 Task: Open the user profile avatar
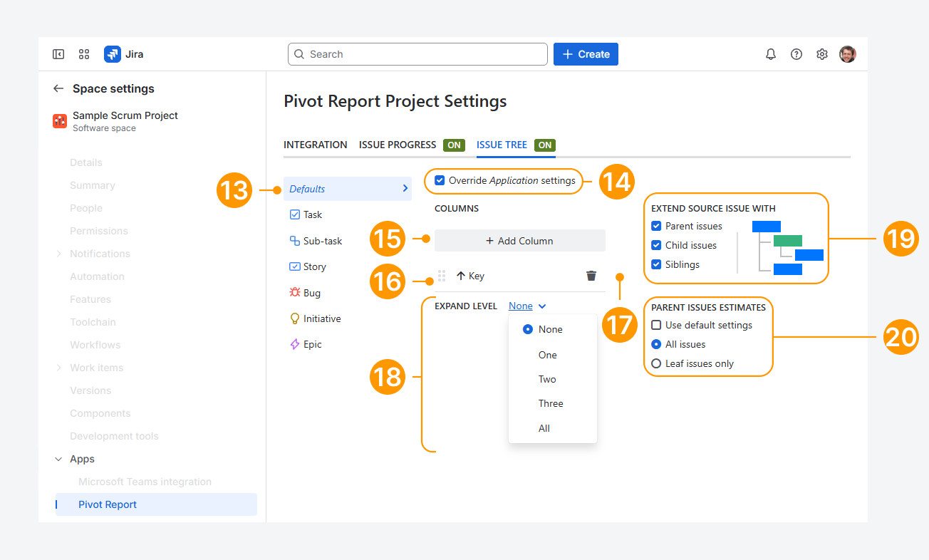click(848, 54)
